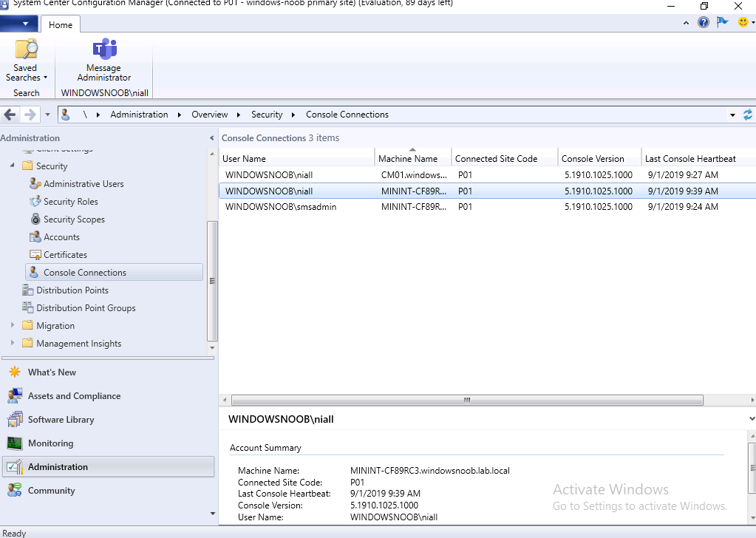Collapse the Administration navigation pane
756x538 pixels.
211,138
